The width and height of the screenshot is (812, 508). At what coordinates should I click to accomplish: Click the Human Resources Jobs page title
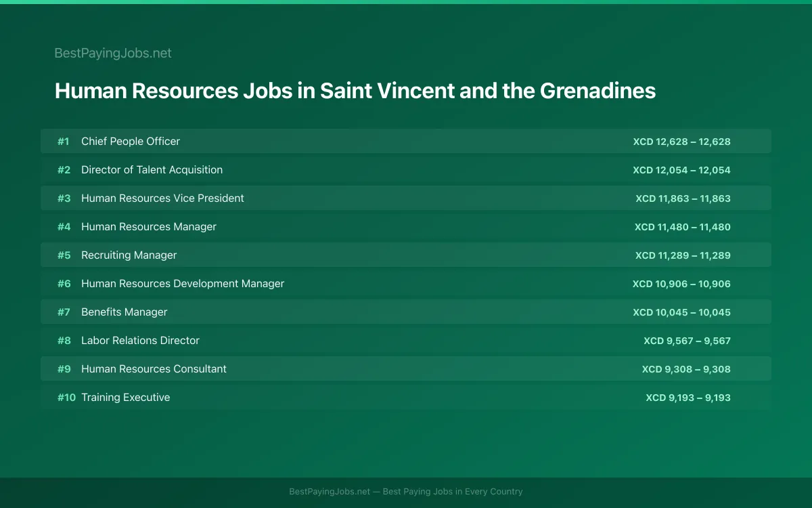point(355,91)
